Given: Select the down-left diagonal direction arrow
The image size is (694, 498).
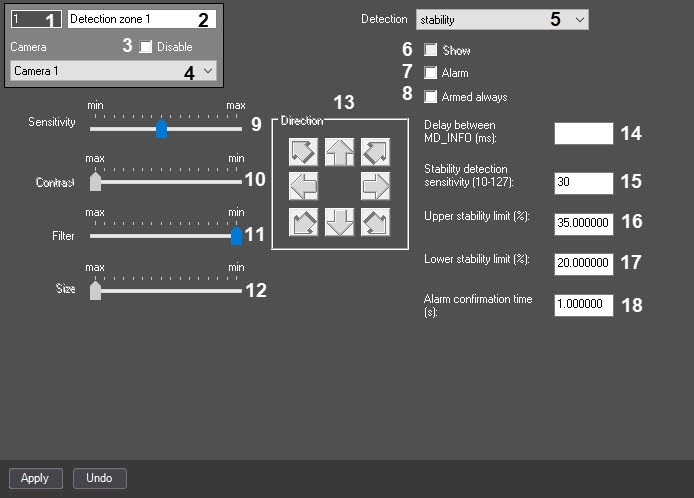Looking at the screenshot, I should coord(303,222).
